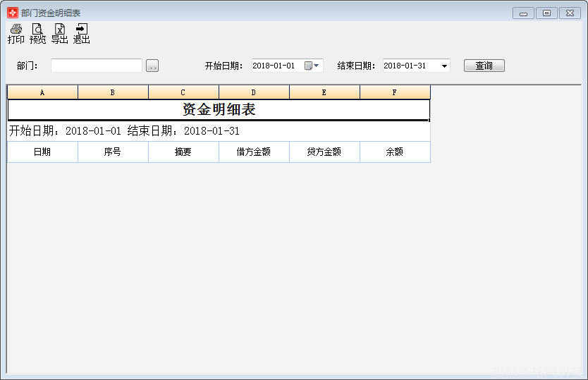Click into the department (部门) text field
588x380 pixels.
click(x=97, y=66)
